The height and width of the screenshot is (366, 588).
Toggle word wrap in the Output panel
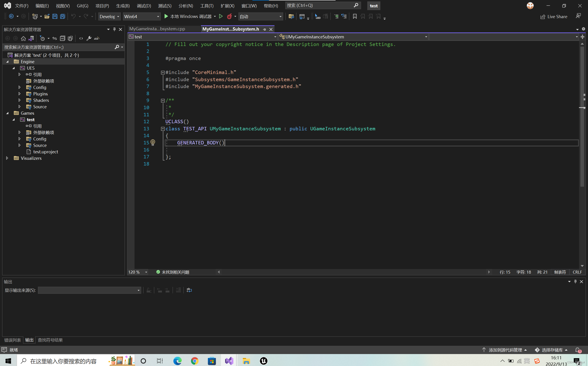[189, 290]
